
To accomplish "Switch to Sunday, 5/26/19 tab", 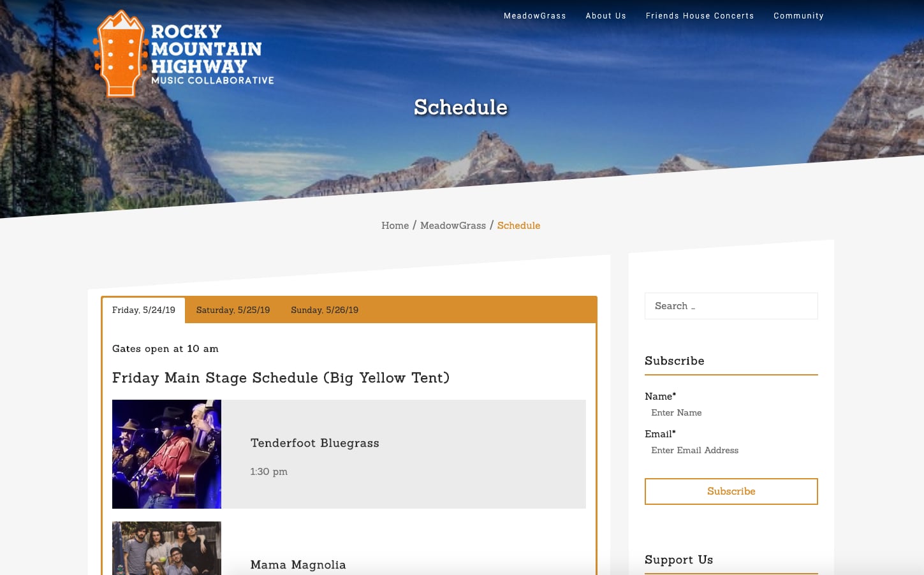I will click(x=325, y=310).
